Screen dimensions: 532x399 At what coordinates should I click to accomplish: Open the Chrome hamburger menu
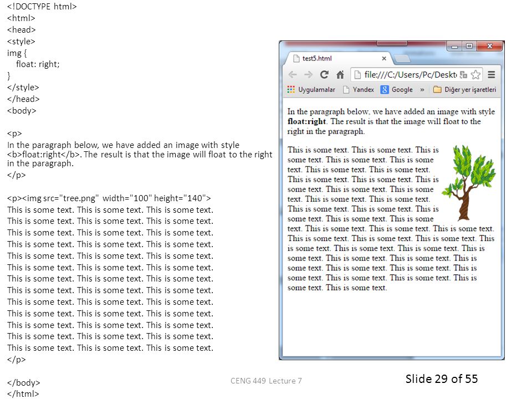(492, 75)
